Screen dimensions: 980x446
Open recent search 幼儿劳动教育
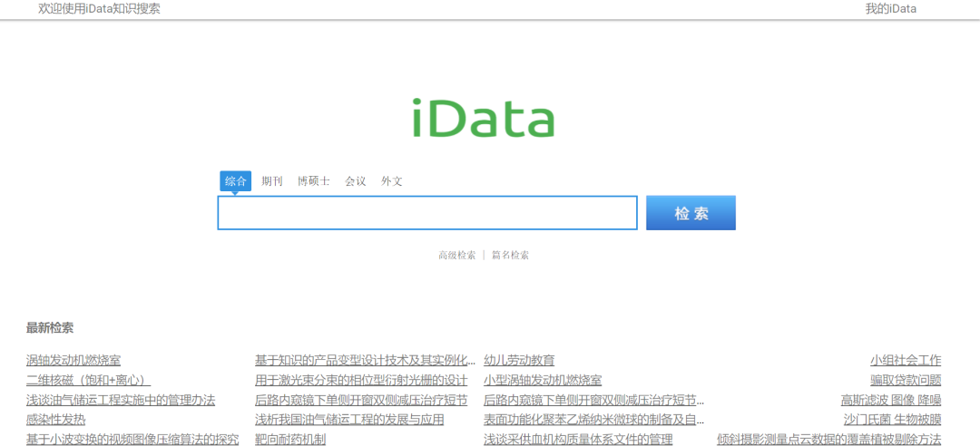click(x=519, y=361)
